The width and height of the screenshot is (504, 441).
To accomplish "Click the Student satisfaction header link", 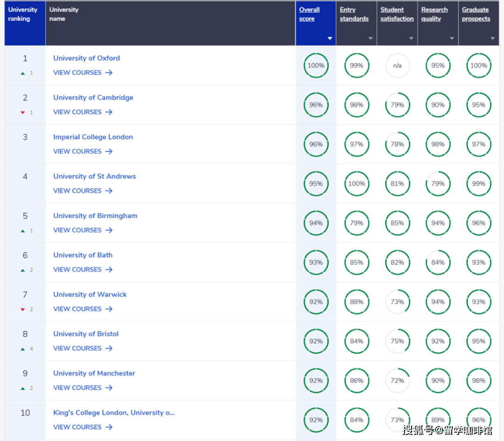I will [x=397, y=14].
